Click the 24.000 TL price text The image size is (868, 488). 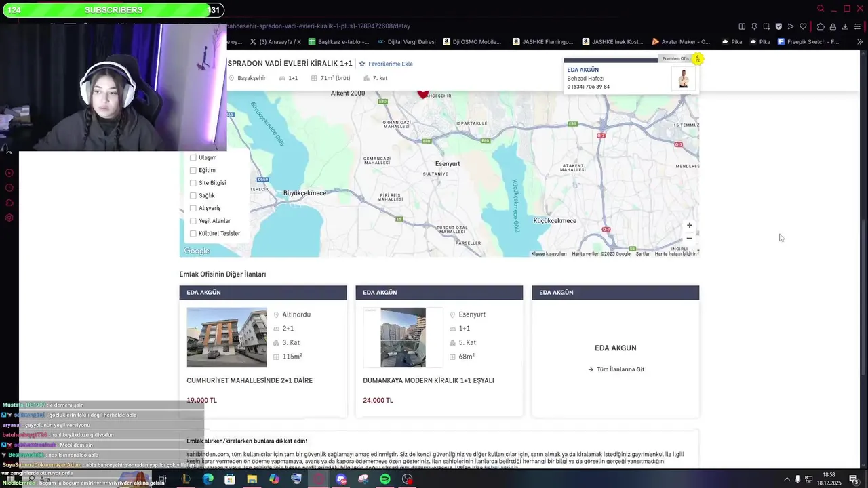[x=378, y=400]
